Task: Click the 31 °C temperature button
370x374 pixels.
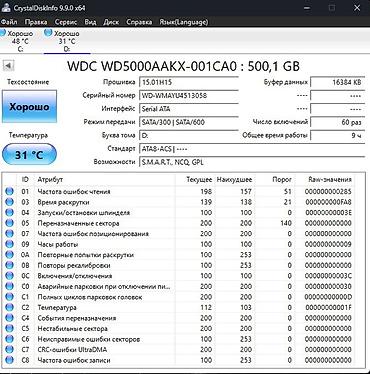Action: coord(29,154)
